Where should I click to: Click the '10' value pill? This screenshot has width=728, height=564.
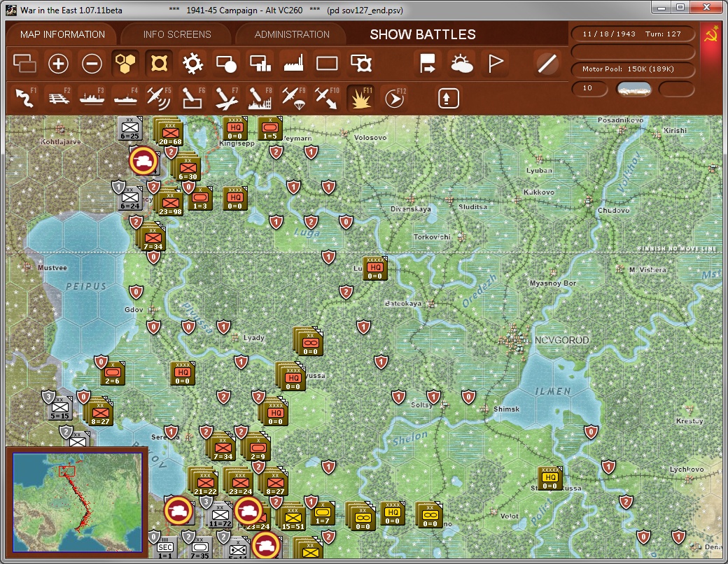[589, 88]
